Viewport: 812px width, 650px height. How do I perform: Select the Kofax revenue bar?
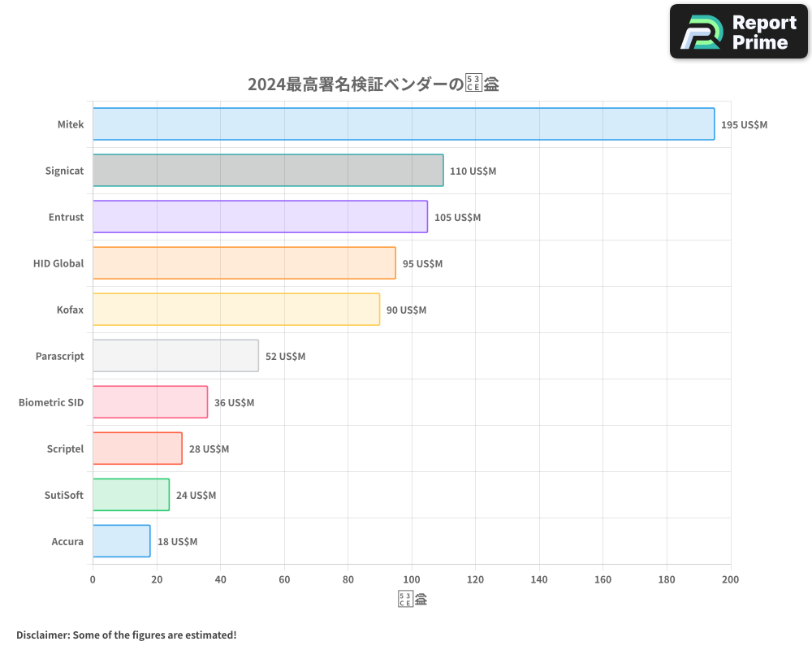click(235, 310)
